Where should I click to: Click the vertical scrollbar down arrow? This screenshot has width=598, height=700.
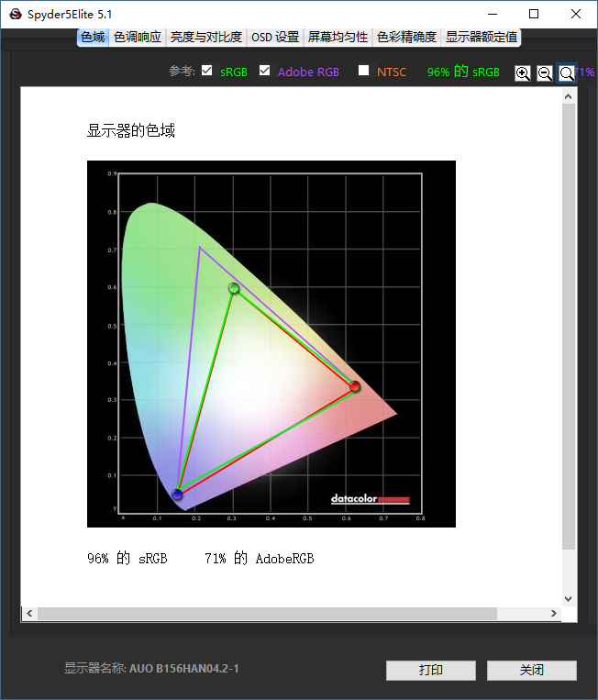pos(568,598)
